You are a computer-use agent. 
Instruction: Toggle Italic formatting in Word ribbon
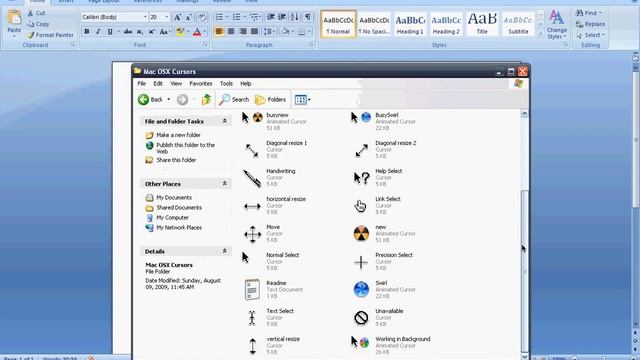[98, 31]
